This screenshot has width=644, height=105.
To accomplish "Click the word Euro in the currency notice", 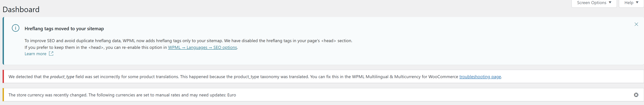I will (x=232, y=95).
